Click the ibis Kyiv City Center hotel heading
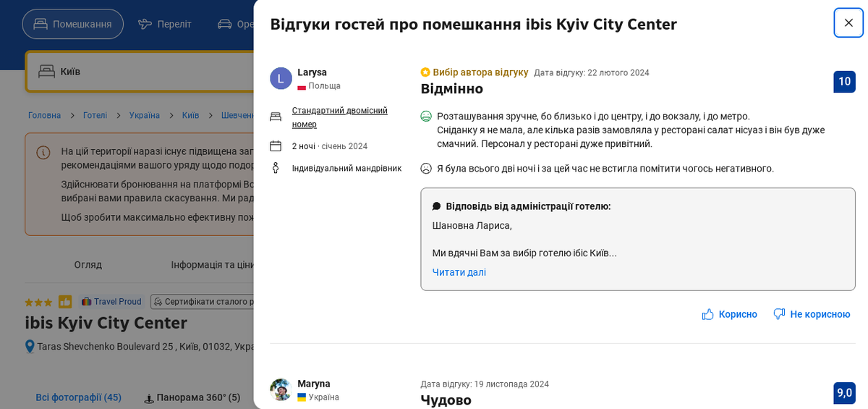Viewport: 868px width, 409px height. (x=106, y=323)
